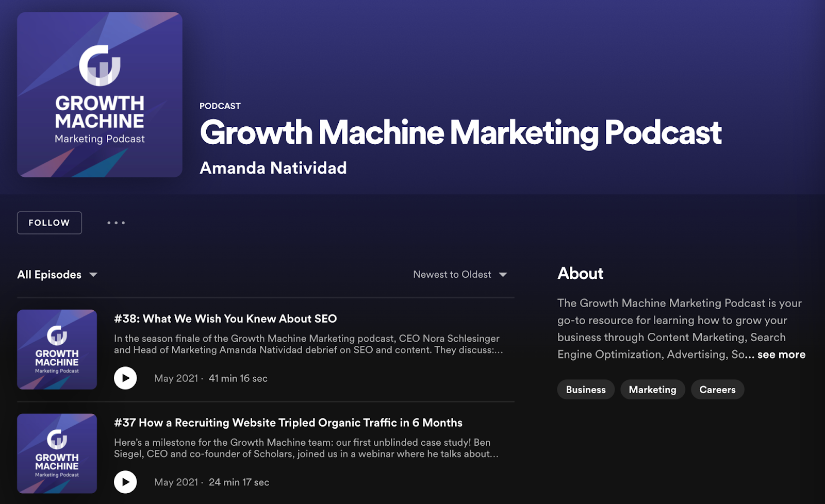
Task: Click the About section heading
Action: (x=581, y=274)
